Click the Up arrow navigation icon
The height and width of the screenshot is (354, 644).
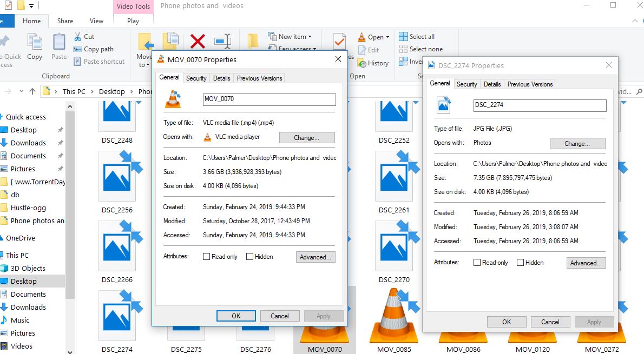(x=32, y=91)
